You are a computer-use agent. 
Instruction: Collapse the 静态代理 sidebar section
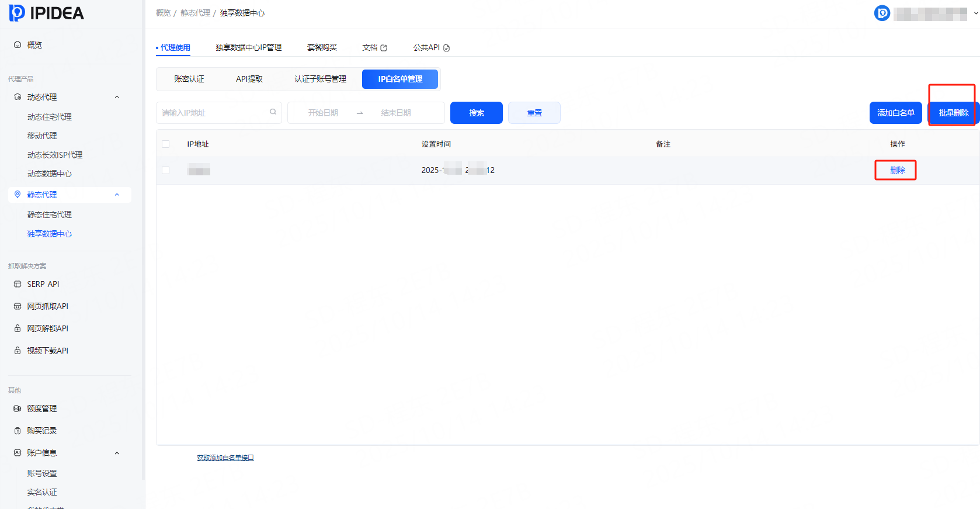(x=117, y=195)
